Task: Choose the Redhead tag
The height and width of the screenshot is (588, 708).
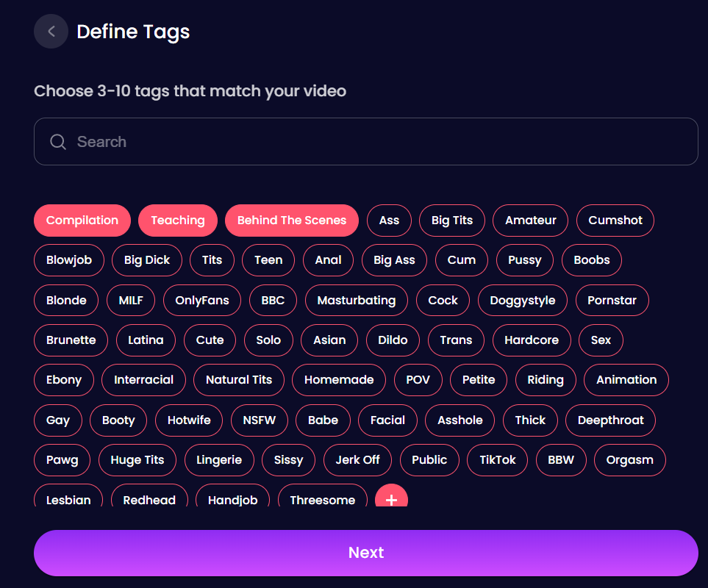Action: pyautogui.click(x=149, y=499)
